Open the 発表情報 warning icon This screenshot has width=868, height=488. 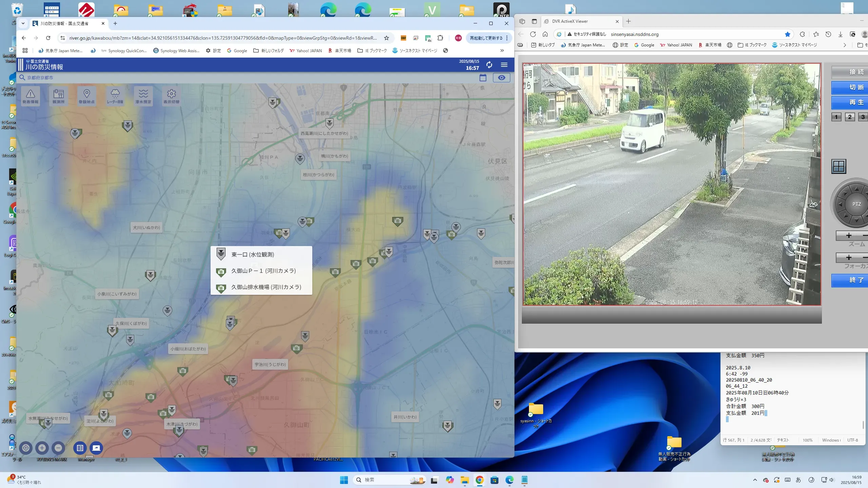(x=31, y=96)
